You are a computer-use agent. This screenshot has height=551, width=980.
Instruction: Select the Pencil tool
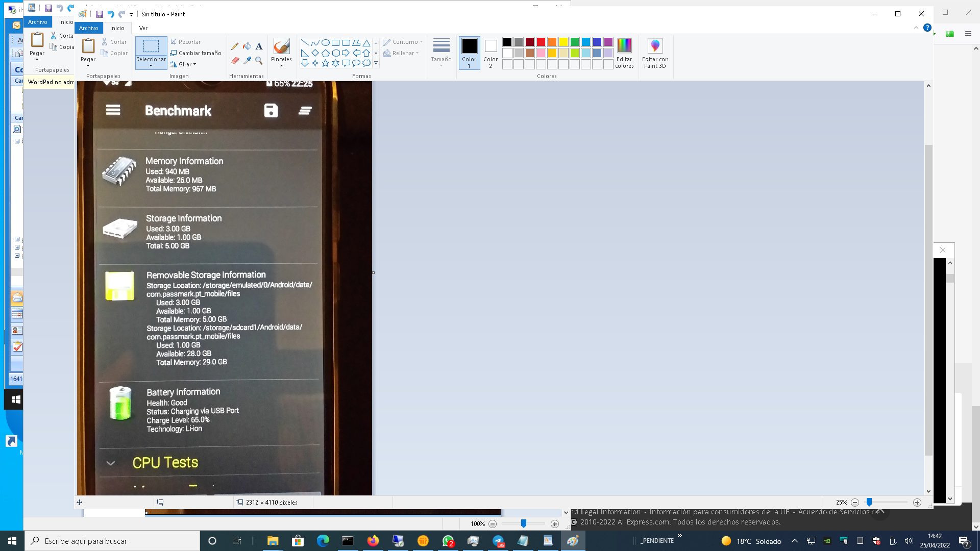tap(235, 46)
